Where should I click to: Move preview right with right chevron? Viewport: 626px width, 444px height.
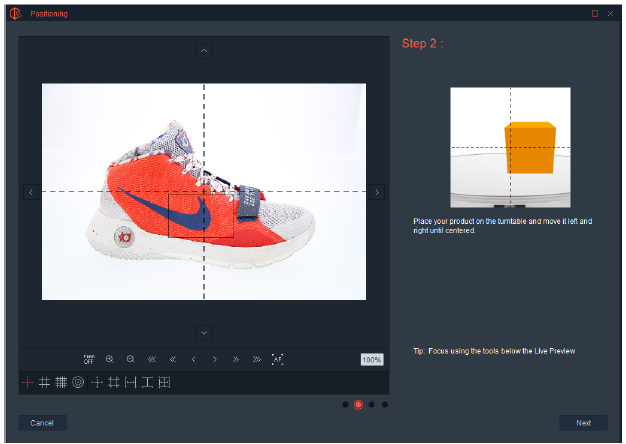pyautogui.click(x=377, y=192)
